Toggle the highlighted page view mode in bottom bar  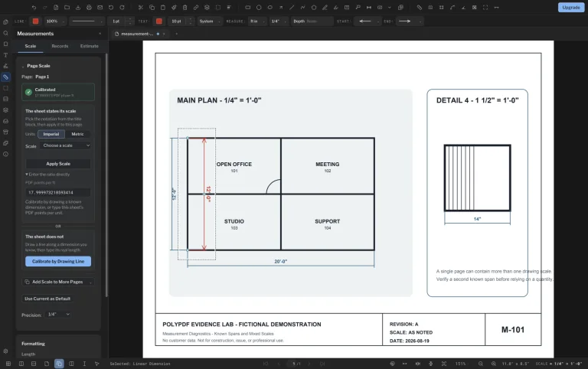[x=59, y=364]
